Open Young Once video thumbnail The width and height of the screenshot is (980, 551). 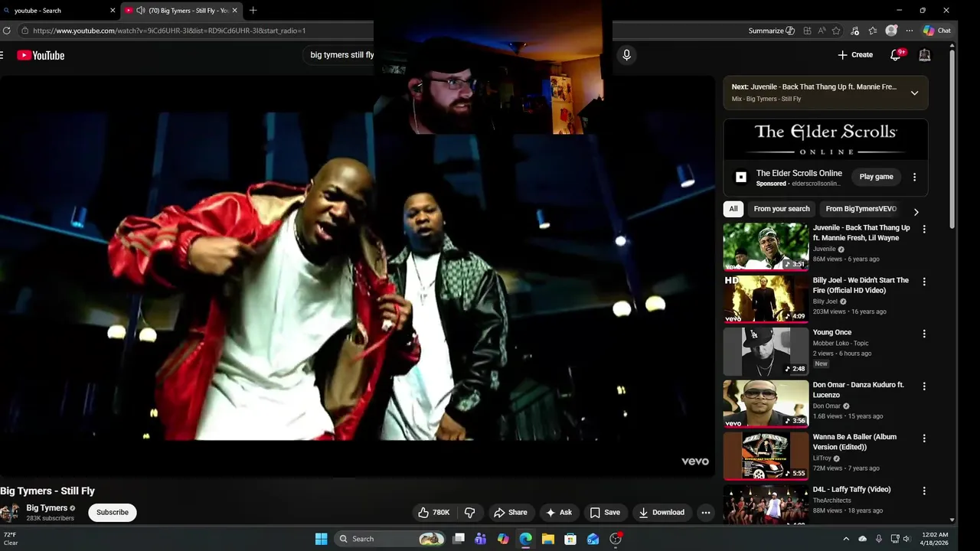766,351
